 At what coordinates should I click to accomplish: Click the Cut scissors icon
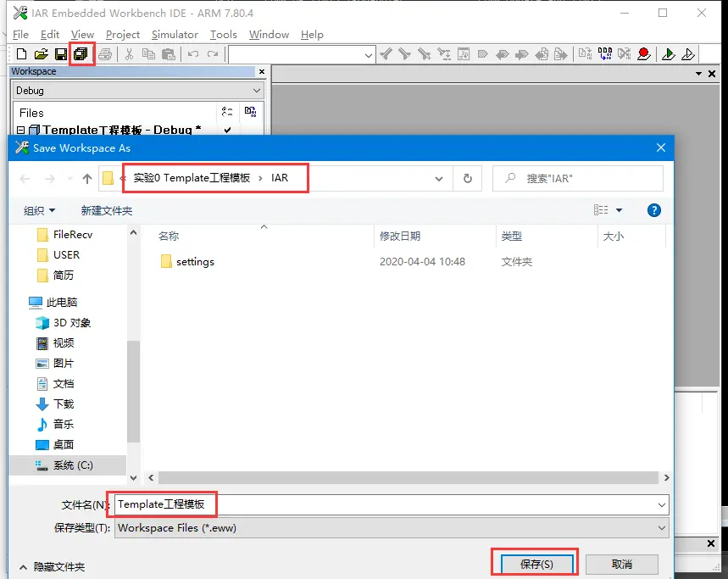[x=129, y=54]
